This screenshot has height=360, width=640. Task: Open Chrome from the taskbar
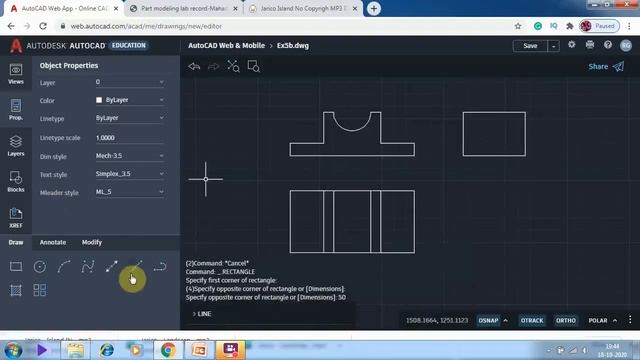pyautogui.click(x=168, y=350)
